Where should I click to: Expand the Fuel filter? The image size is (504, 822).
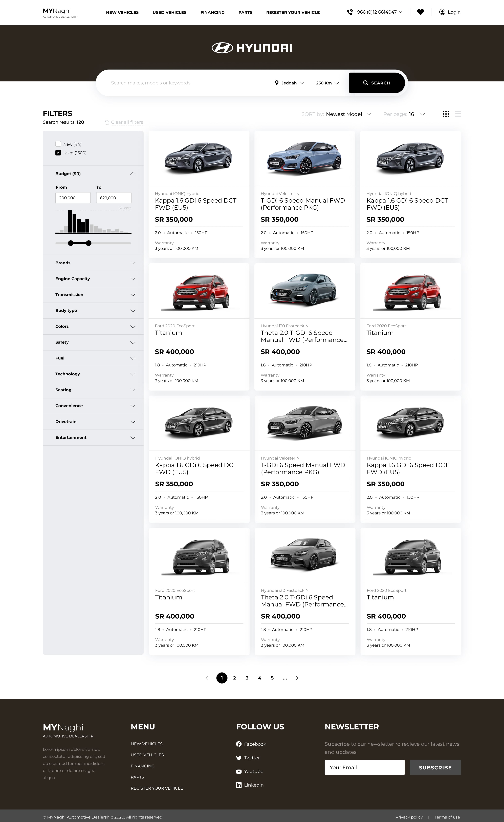click(93, 358)
